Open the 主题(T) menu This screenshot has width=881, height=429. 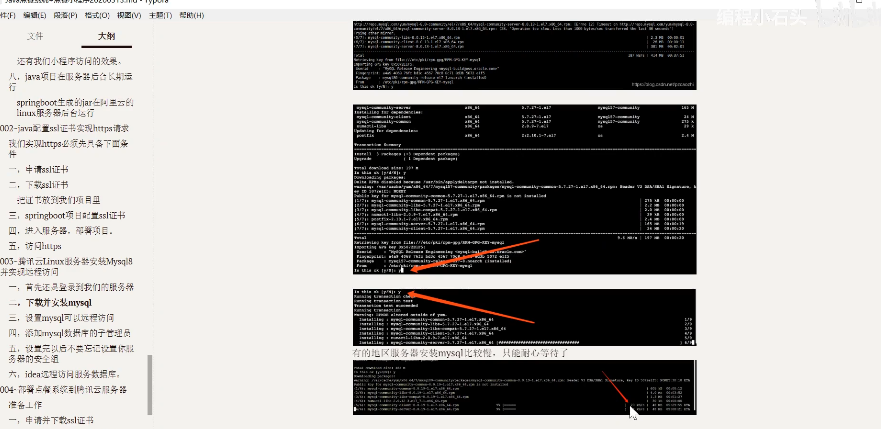(161, 15)
